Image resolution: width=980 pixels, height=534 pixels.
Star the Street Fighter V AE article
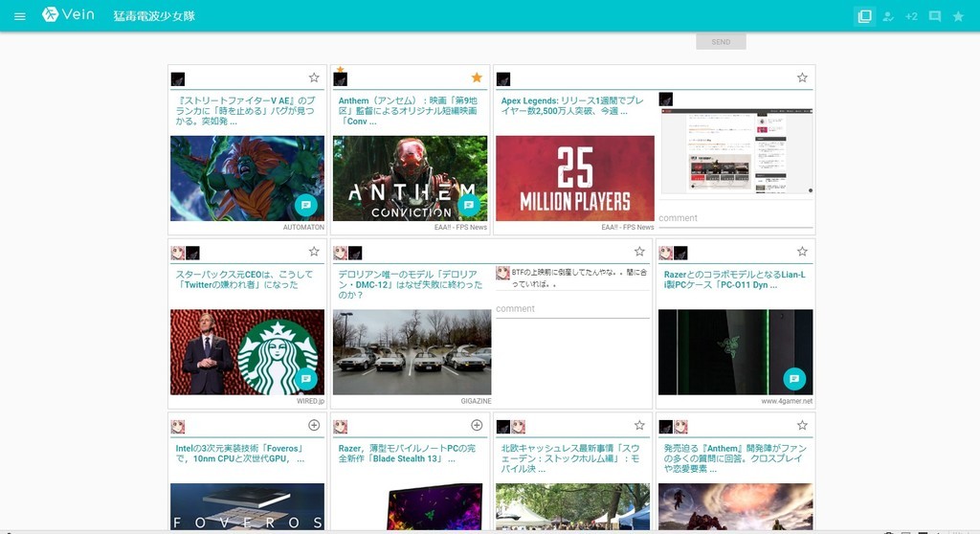(314, 78)
